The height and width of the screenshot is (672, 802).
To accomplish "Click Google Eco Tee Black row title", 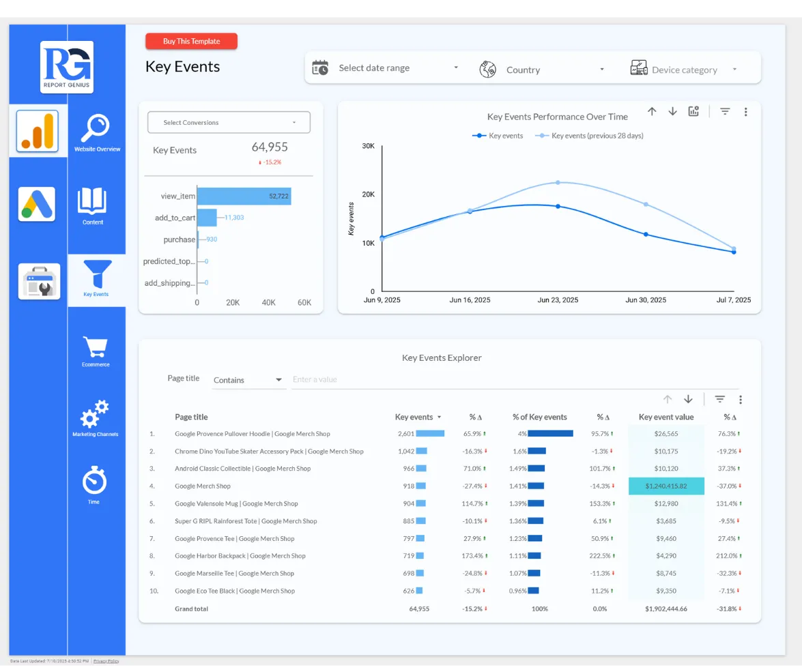I will (235, 591).
